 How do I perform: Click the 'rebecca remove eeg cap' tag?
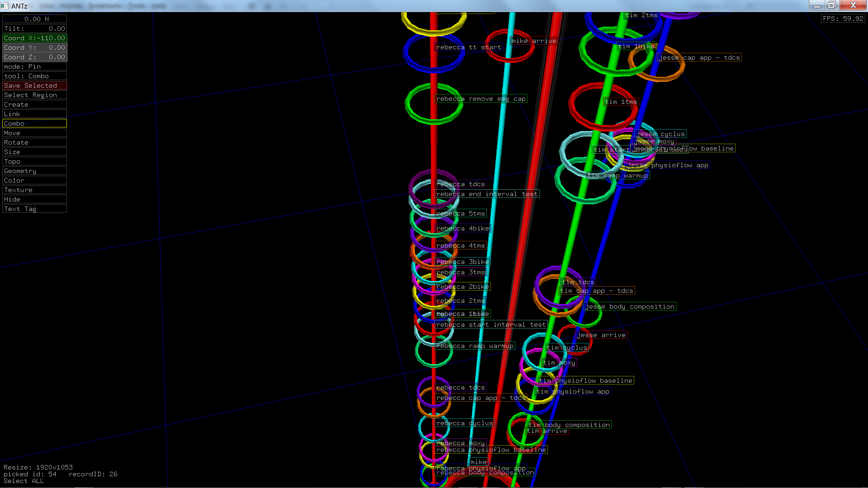[481, 99]
